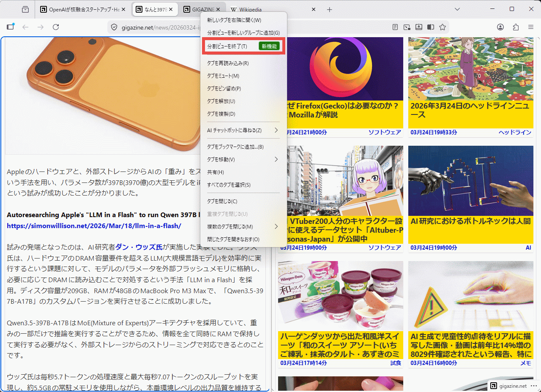Screen dimensions: 541x392
Task: Click the reload page button
Action: coord(56,27)
